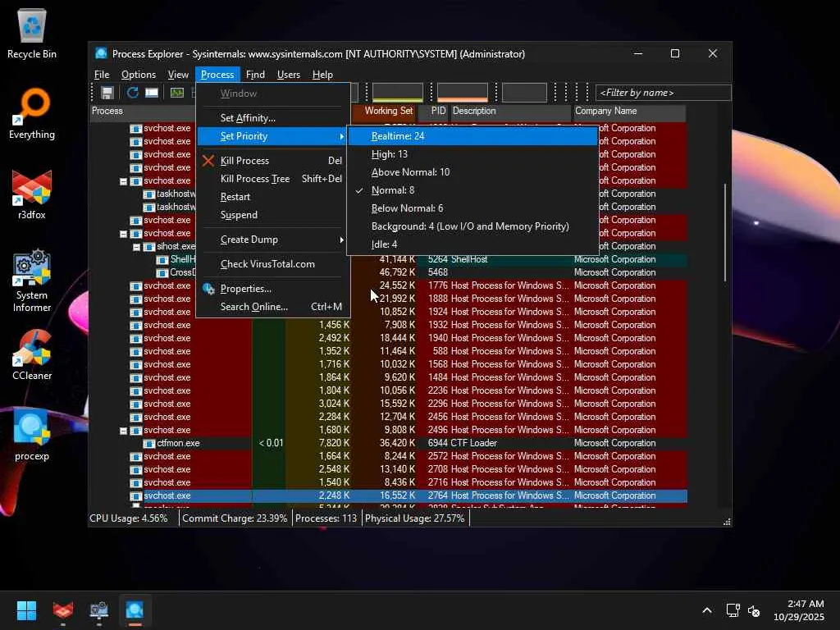Choose Background: 4 low I/O priority
This screenshot has height=630, width=840.
click(472, 226)
